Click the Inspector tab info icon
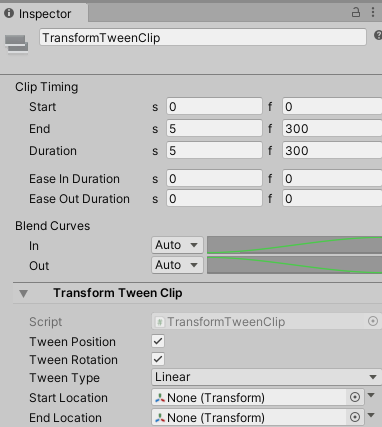The width and height of the screenshot is (382, 427). 9,13
